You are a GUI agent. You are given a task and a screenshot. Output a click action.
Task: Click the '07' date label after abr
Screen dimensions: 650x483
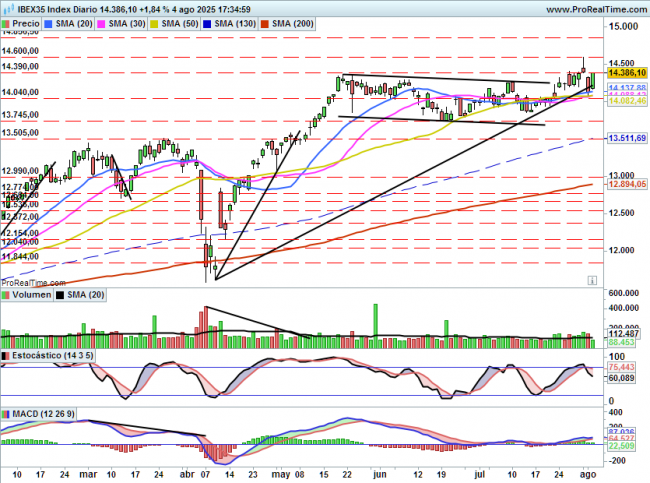(205, 474)
